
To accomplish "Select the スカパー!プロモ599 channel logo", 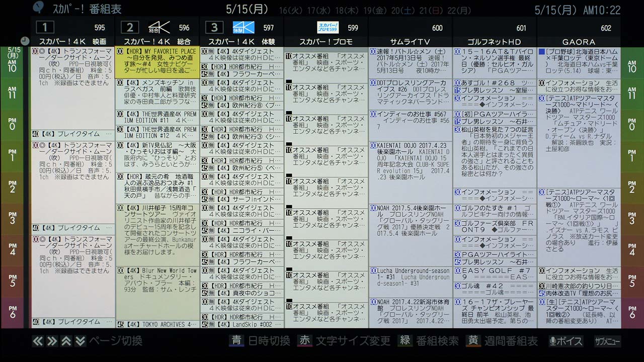I will [x=328, y=27].
